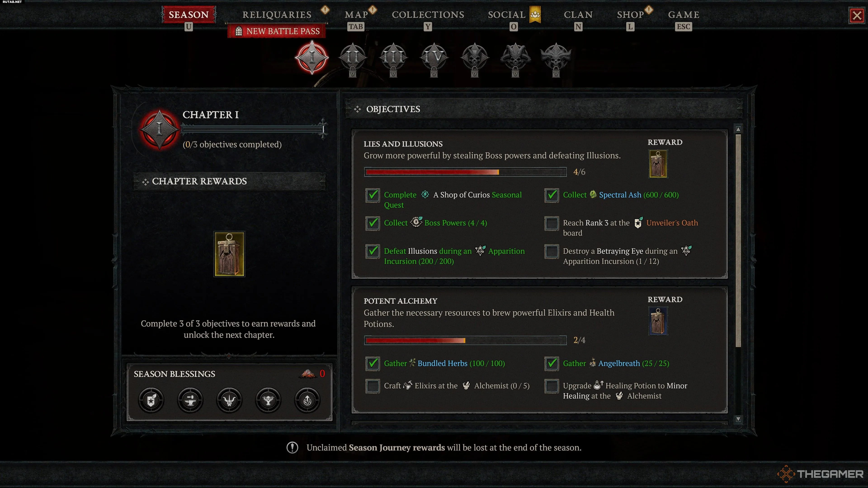
Task: Click the last Season Blessing flame icon
Action: point(307,400)
